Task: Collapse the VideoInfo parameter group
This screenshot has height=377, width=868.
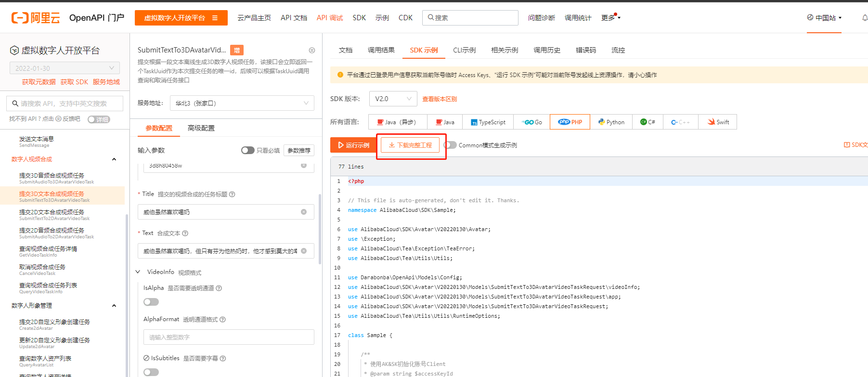Action: pyautogui.click(x=138, y=272)
